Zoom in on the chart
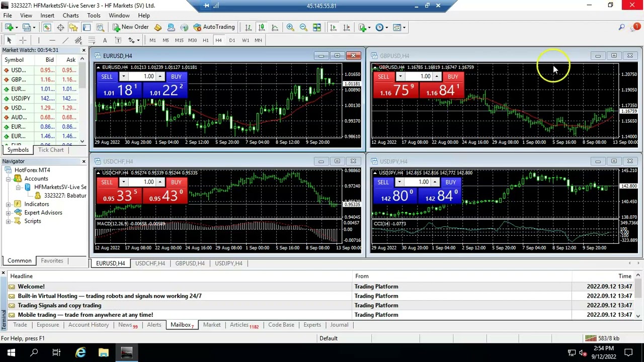Viewport: 644px width, 362px height. pos(290,27)
